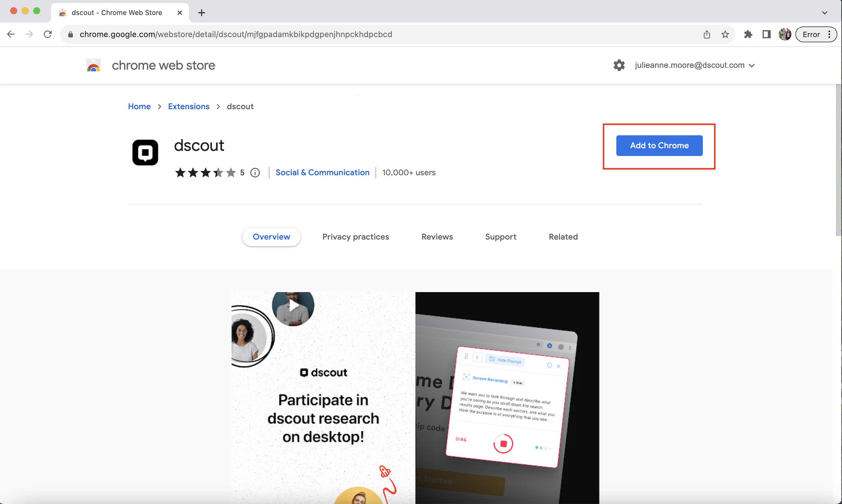The height and width of the screenshot is (504, 842).
Task: Click the Add to Chrome button
Action: pos(659,145)
